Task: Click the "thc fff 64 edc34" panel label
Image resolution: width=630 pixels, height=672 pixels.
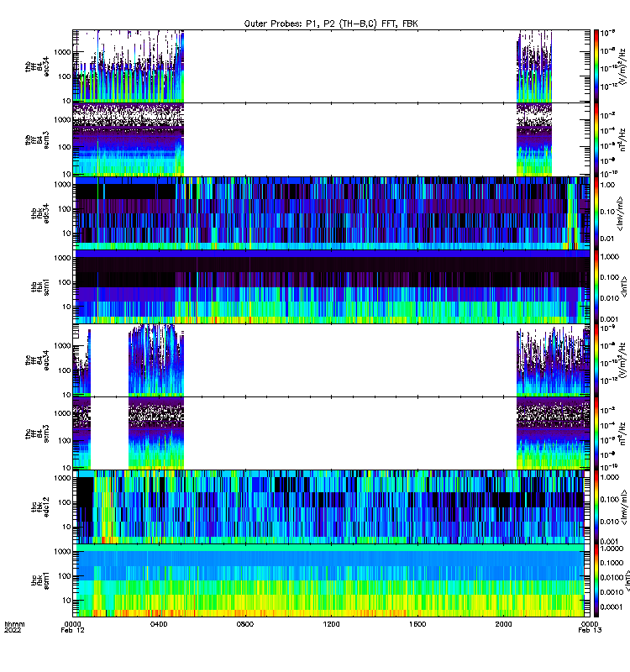Action: 37,360
